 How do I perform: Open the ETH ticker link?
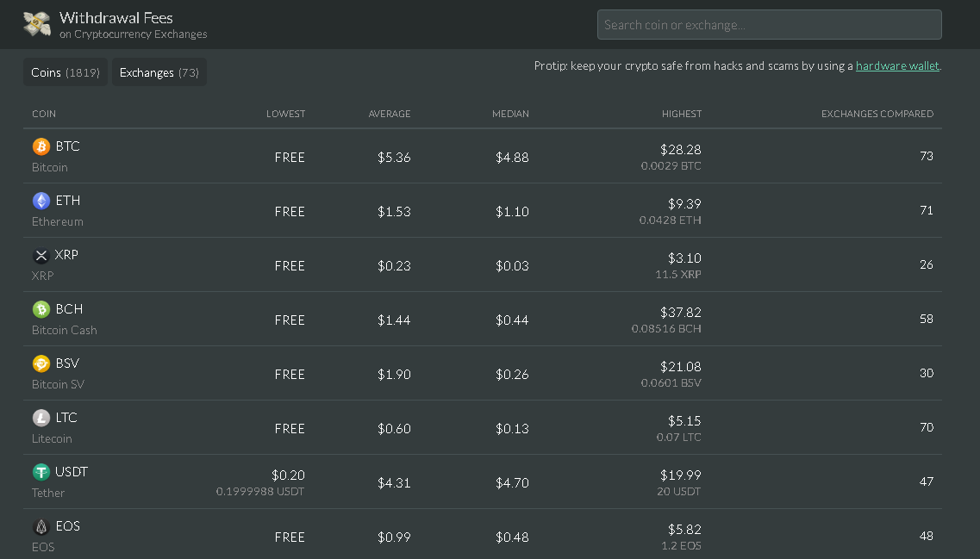coord(67,201)
